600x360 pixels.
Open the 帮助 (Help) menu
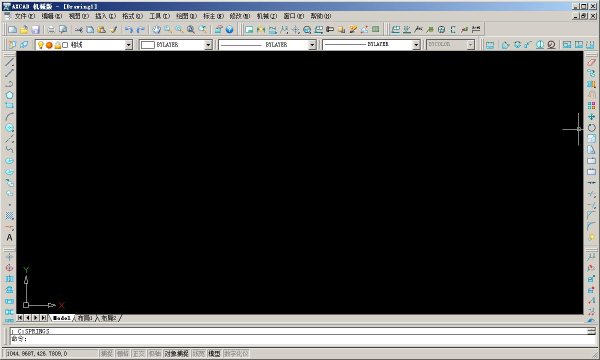[321, 16]
